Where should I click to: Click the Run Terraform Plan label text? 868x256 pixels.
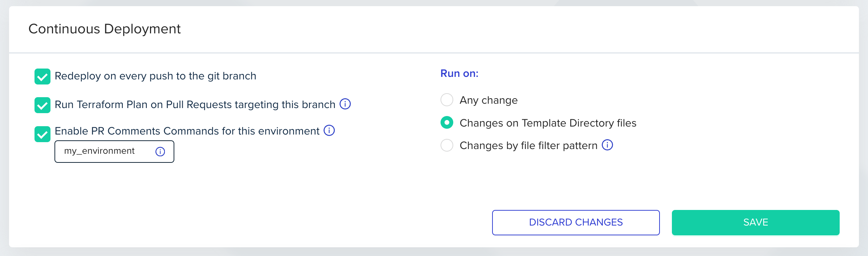[x=195, y=105]
